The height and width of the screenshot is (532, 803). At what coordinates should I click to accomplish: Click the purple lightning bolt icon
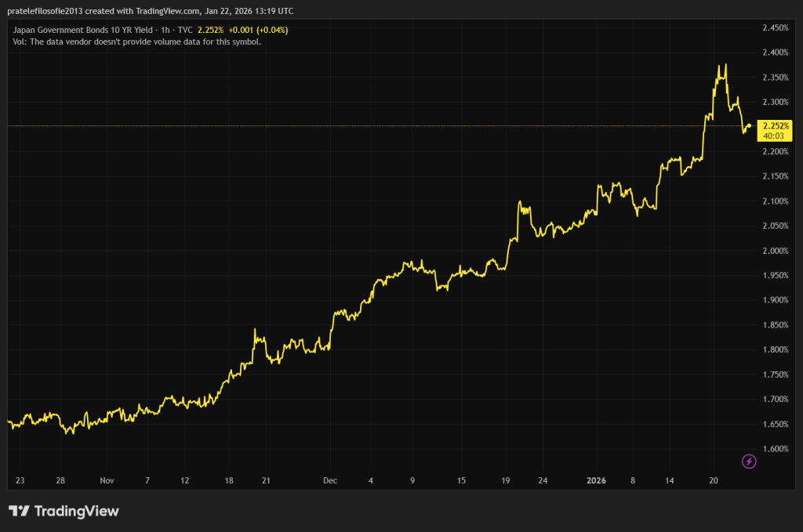click(749, 461)
